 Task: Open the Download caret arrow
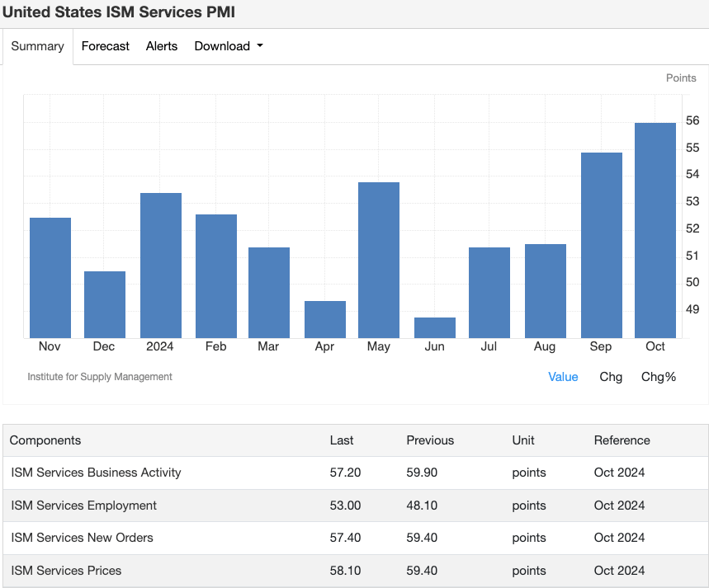(x=260, y=47)
